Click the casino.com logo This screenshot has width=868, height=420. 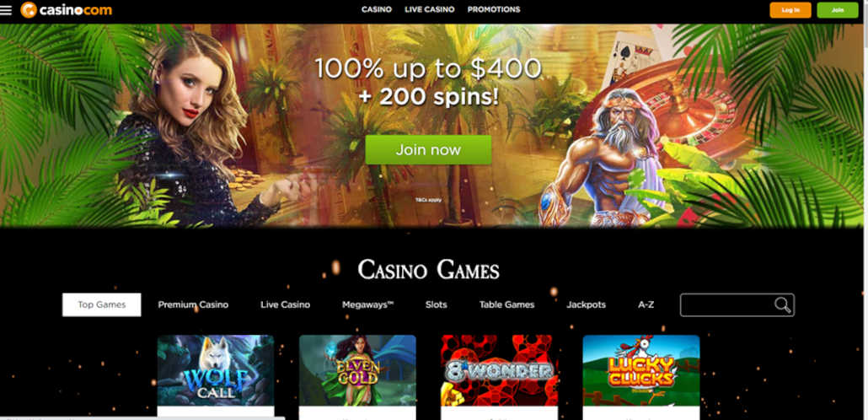tap(67, 10)
